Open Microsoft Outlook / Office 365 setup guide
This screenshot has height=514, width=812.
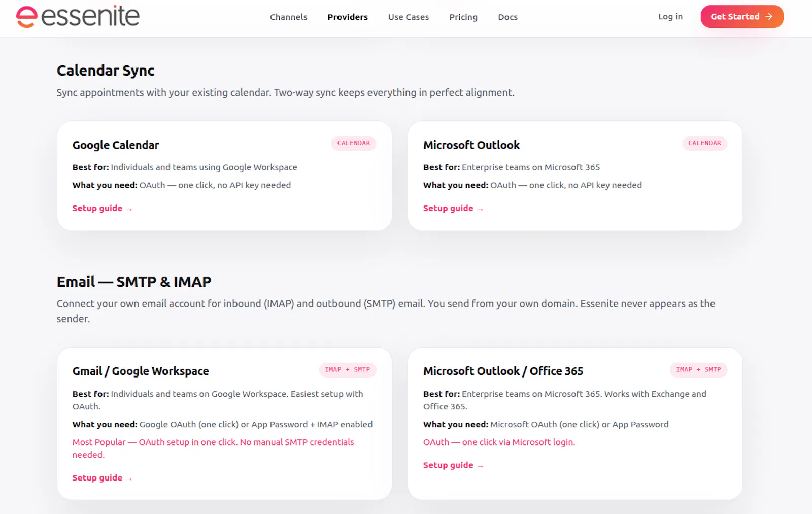453,465
